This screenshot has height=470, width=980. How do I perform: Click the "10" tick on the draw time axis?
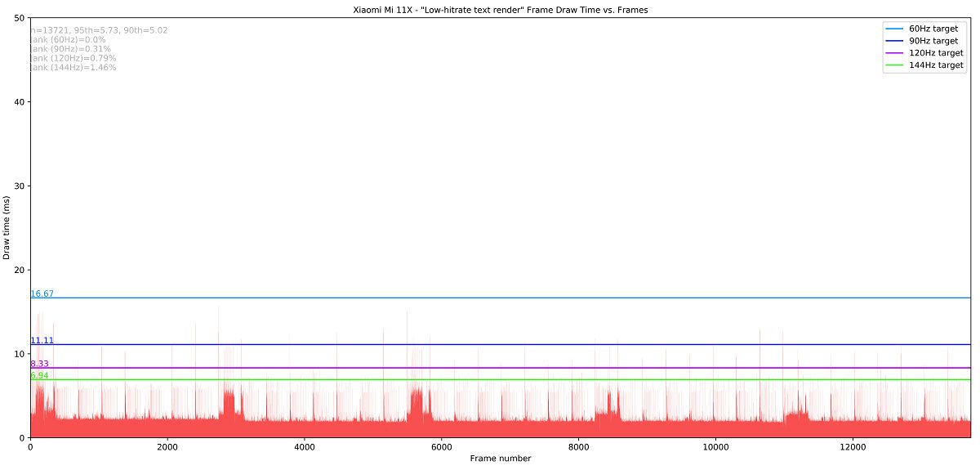point(20,354)
